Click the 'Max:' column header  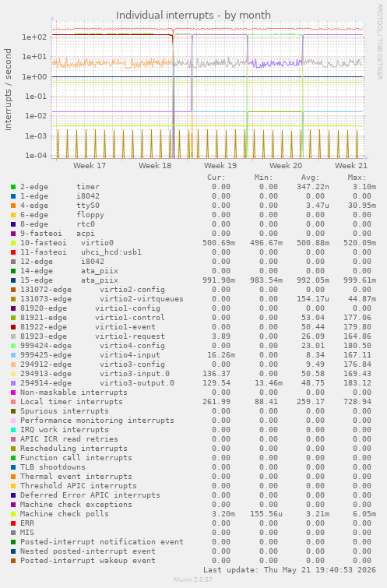tap(357, 178)
